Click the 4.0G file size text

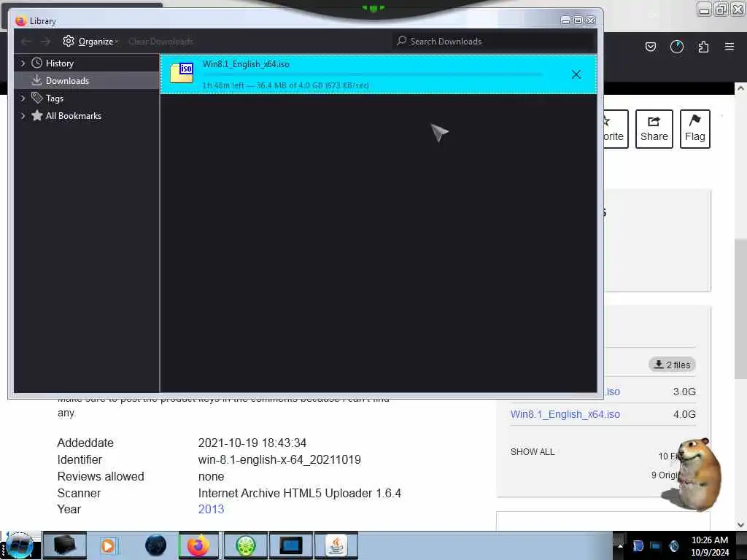point(684,414)
